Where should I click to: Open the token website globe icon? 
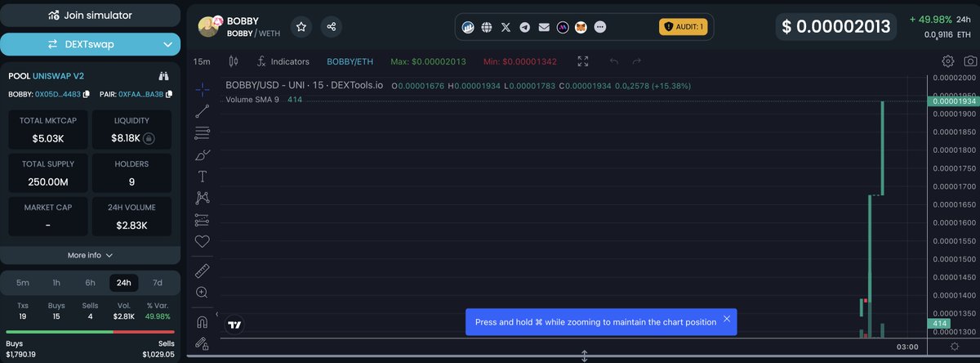[x=488, y=27]
